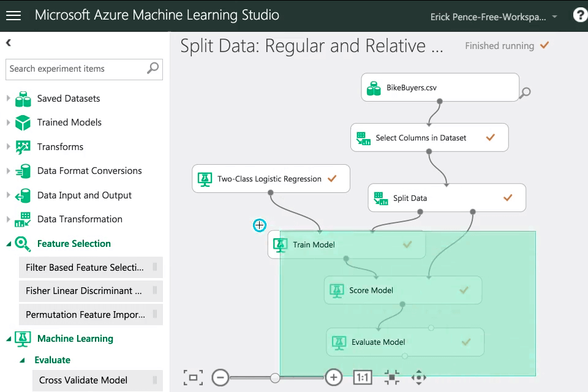Expand the Transforms category arrow
Screen dimensions: 588x392
[8, 146]
